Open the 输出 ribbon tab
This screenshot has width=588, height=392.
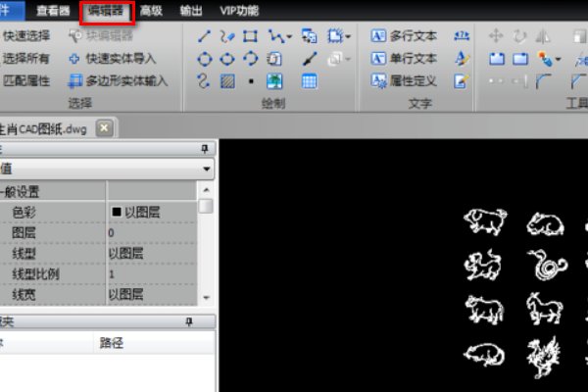(x=191, y=11)
